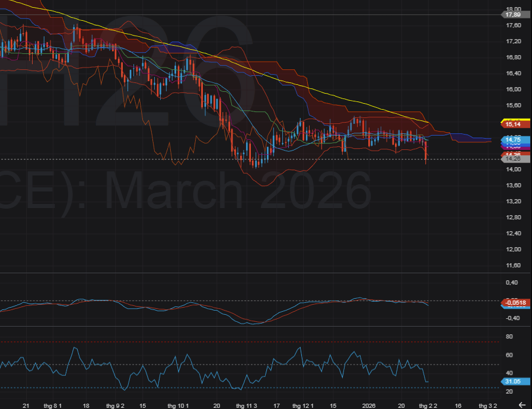Select the 12,00 tick on price axis

click(x=513, y=249)
